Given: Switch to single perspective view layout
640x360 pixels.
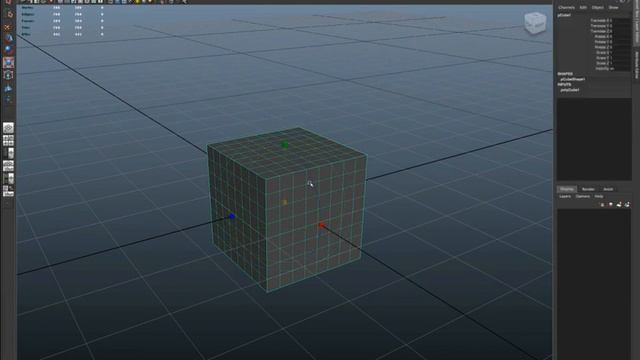Looking at the screenshot, I should tap(9, 128).
